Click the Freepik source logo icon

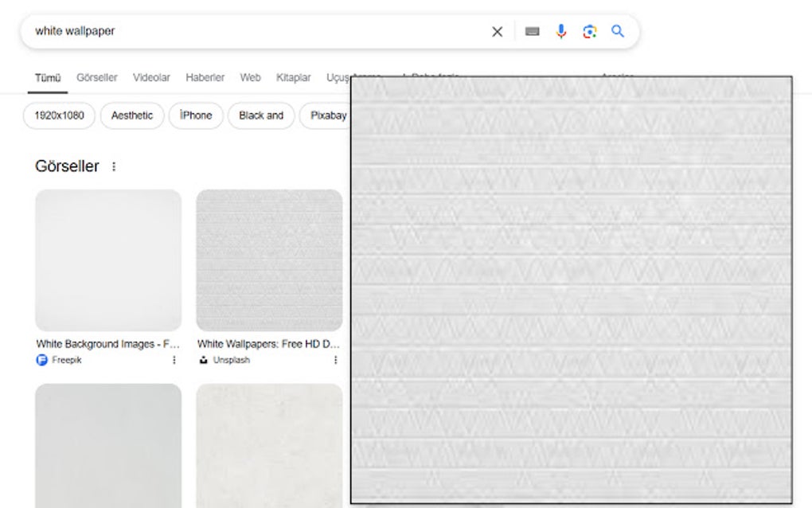[41, 360]
